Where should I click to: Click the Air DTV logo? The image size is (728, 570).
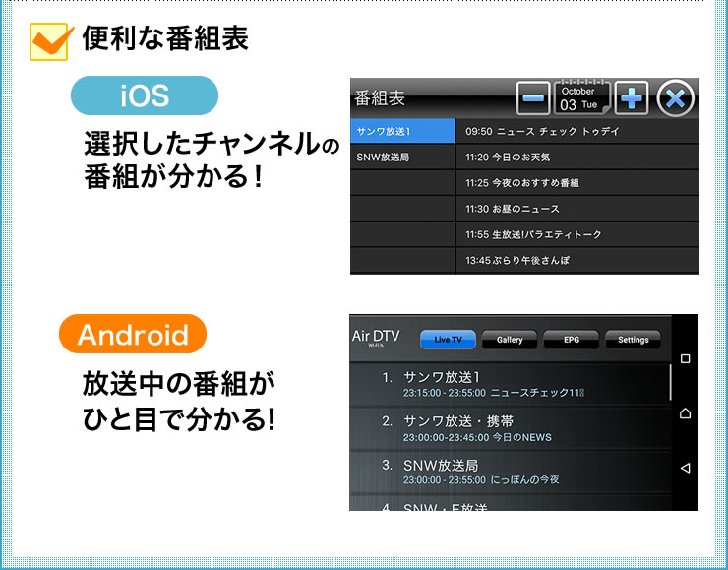click(376, 338)
